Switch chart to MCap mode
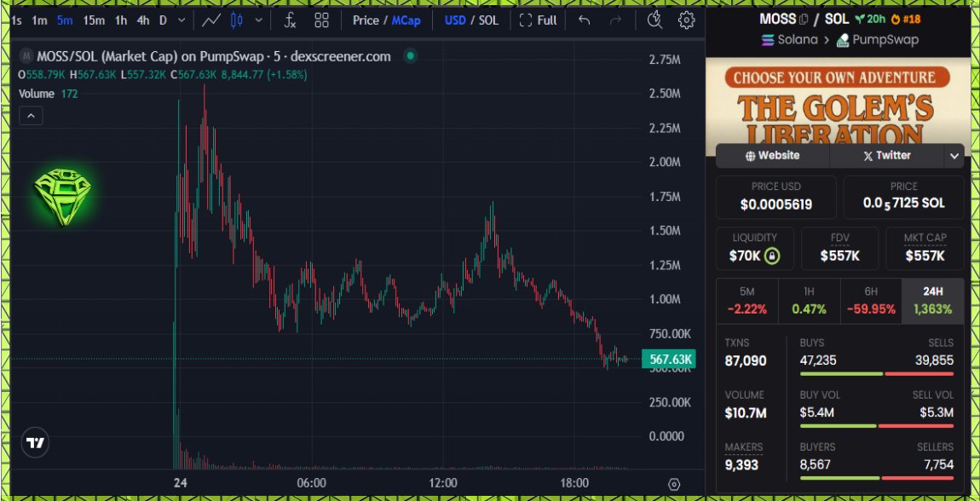 (x=406, y=20)
